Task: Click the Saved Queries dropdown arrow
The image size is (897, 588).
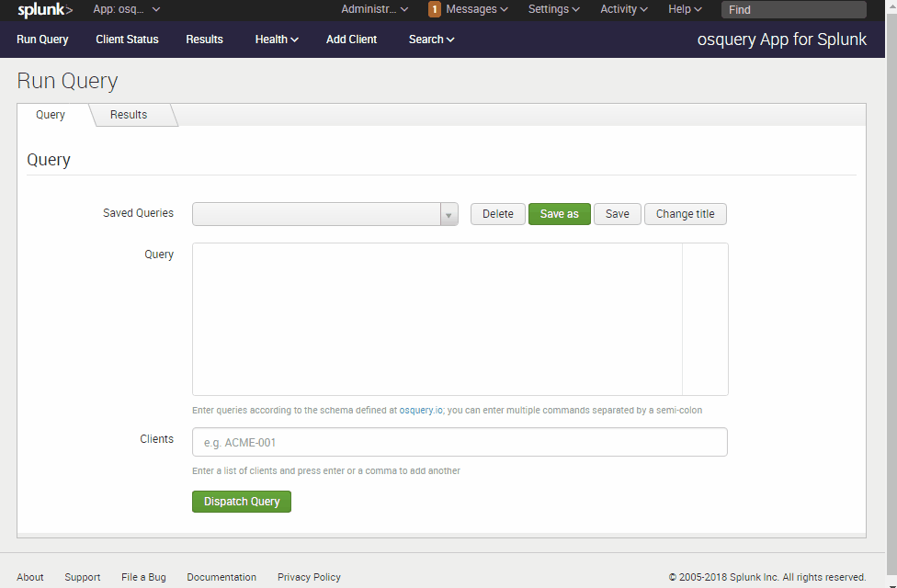Action: 449,214
